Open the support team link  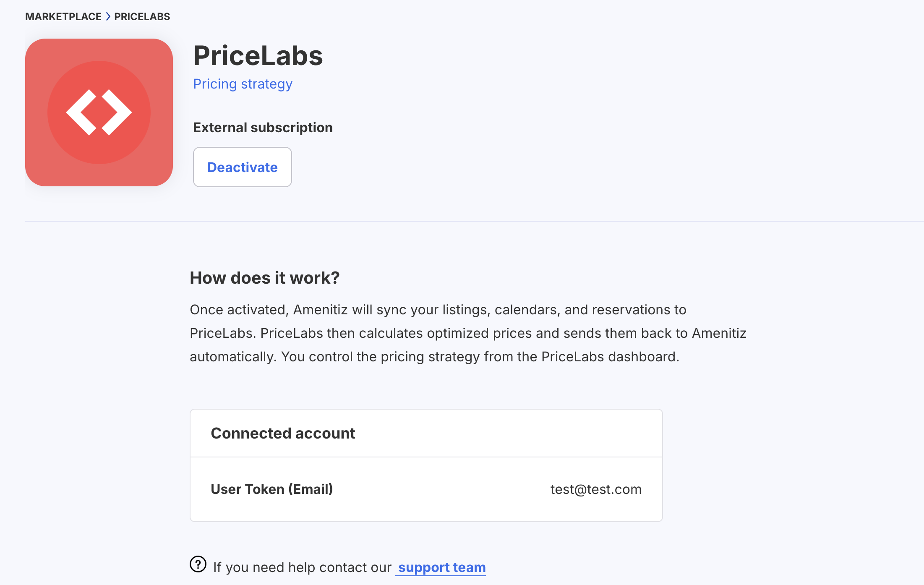(441, 567)
